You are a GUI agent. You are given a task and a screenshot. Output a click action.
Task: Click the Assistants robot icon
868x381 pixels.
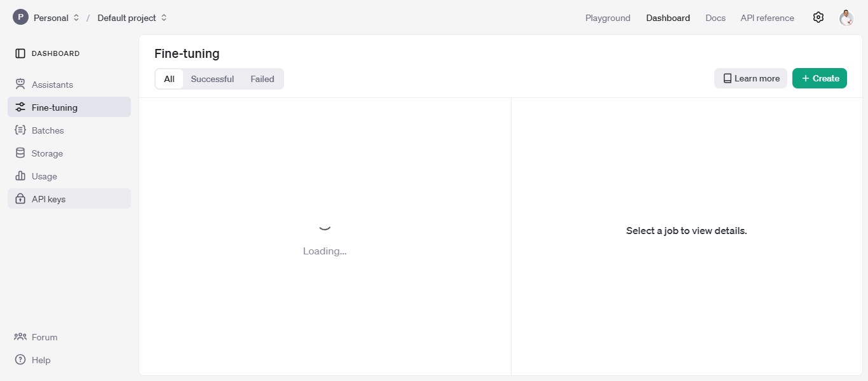point(20,85)
